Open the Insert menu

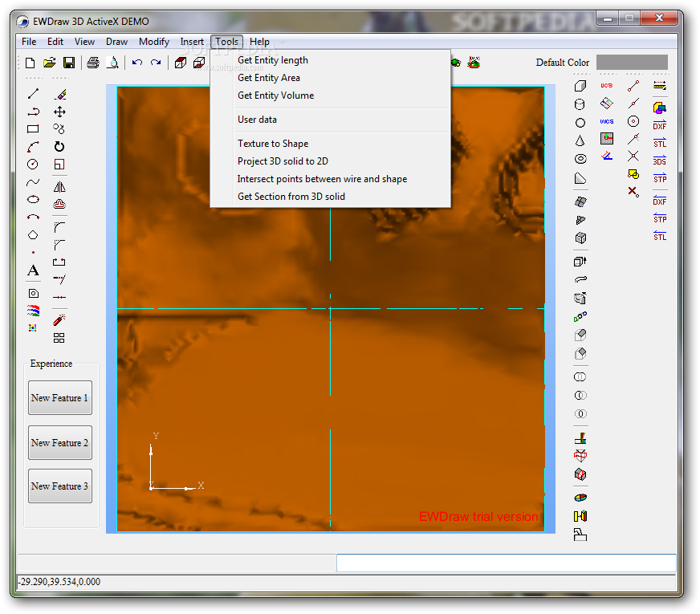coord(192,42)
